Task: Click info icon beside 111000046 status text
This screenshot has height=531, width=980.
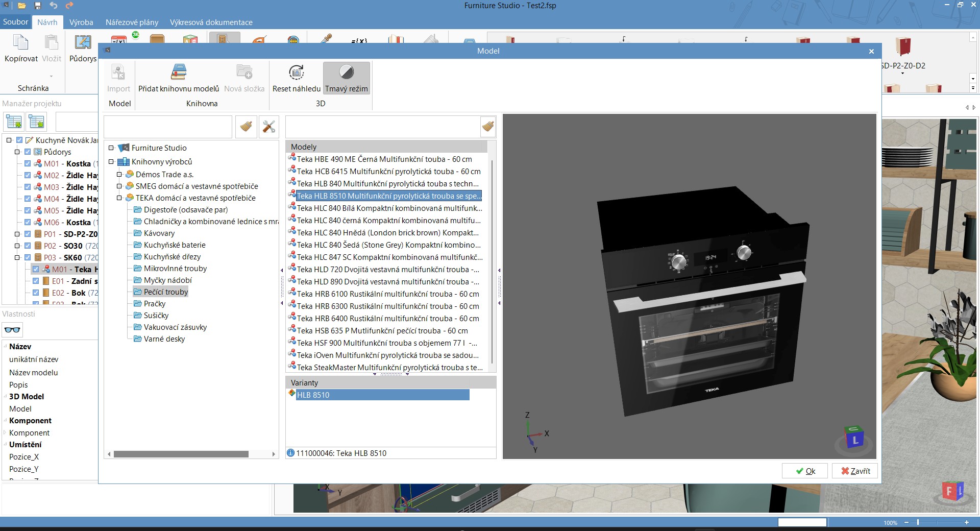Action: tap(291, 453)
